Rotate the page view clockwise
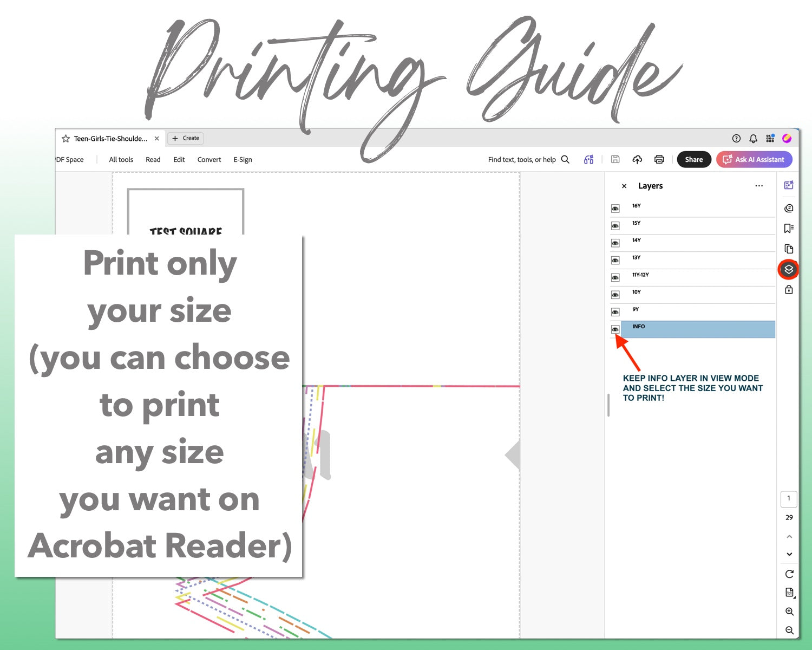Viewport: 812px width, 650px height. coord(789,574)
